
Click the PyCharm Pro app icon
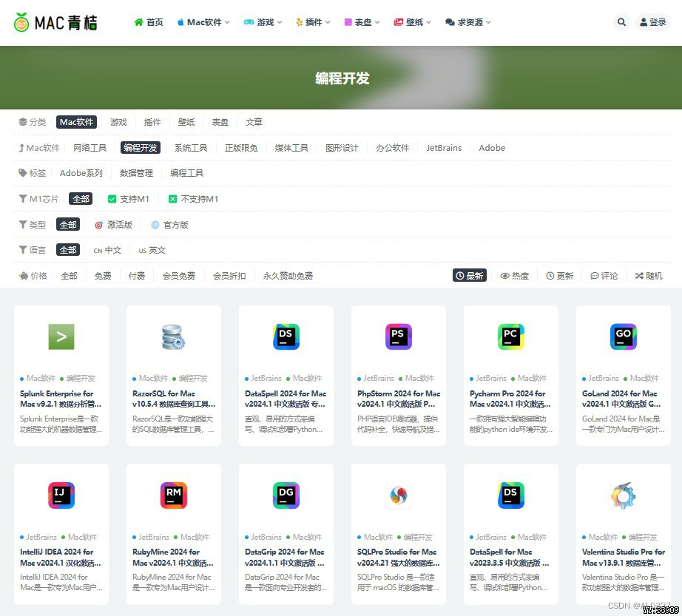[x=510, y=336]
